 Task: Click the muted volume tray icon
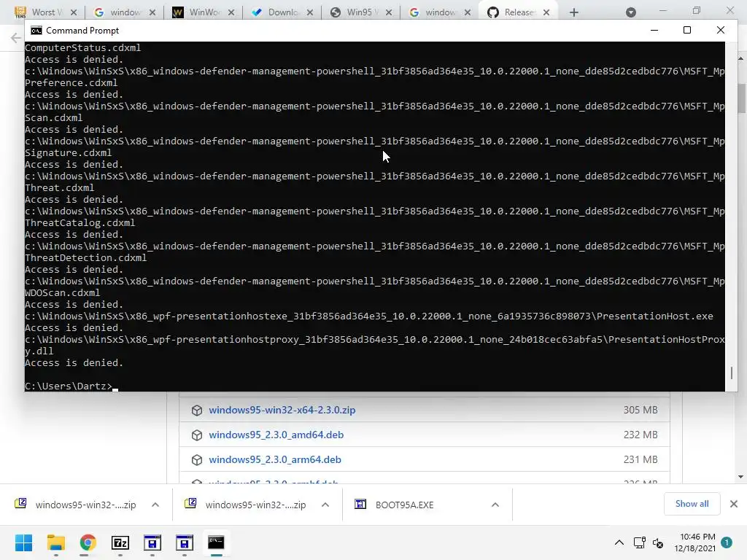point(658,542)
